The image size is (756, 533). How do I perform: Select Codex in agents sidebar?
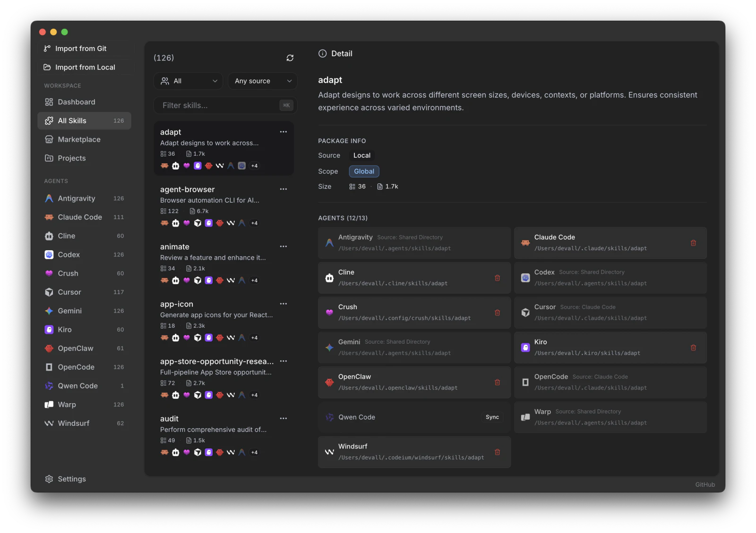pos(84,254)
